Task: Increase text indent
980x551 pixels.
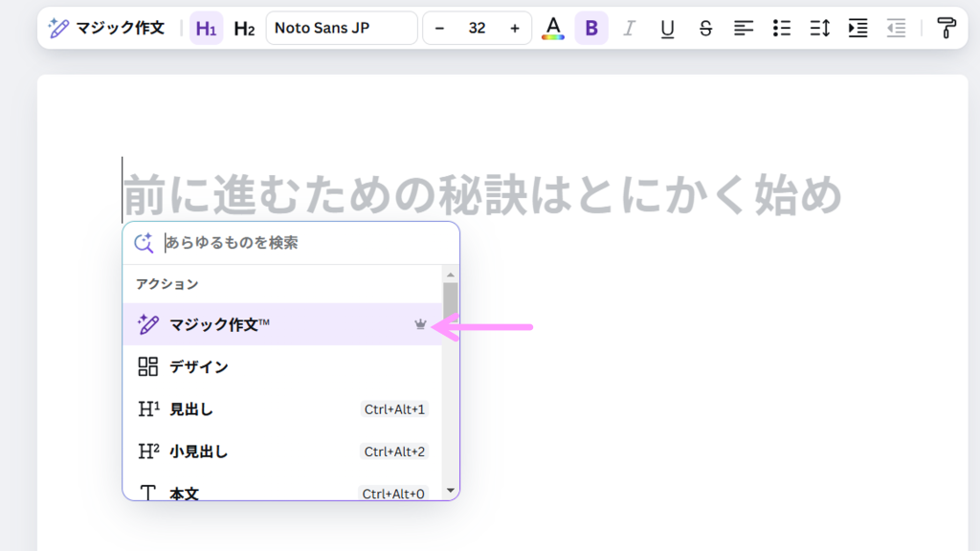Action: click(x=857, y=29)
